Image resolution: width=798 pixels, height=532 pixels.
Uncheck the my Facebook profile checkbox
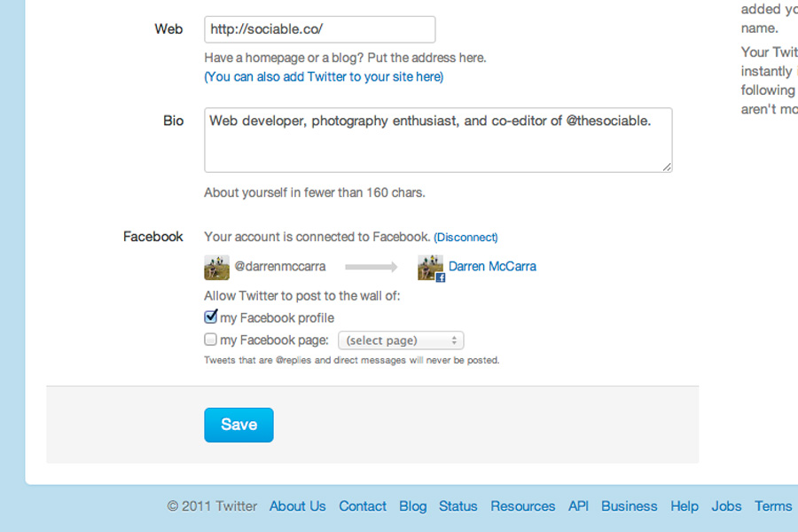(x=211, y=317)
